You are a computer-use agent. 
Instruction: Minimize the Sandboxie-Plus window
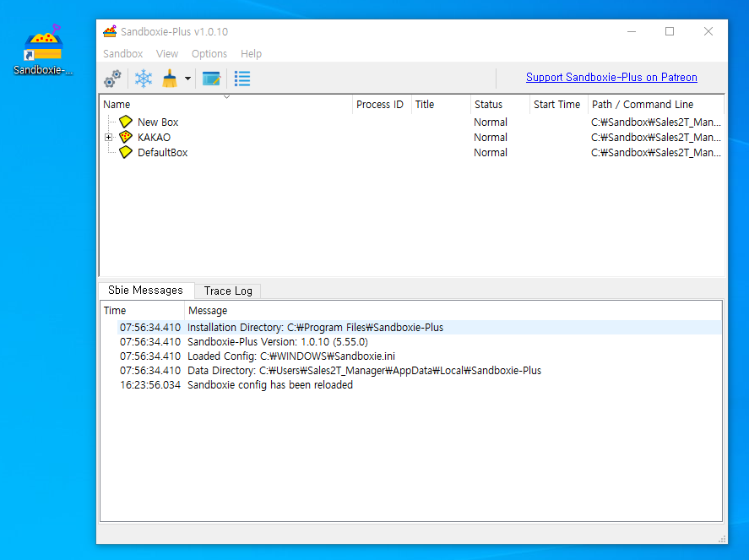click(x=632, y=31)
